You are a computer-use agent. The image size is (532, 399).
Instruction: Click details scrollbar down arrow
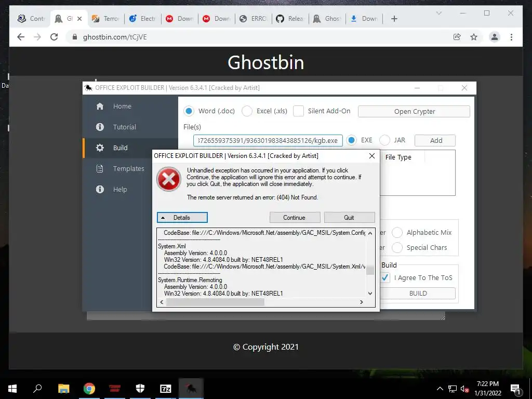point(370,294)
